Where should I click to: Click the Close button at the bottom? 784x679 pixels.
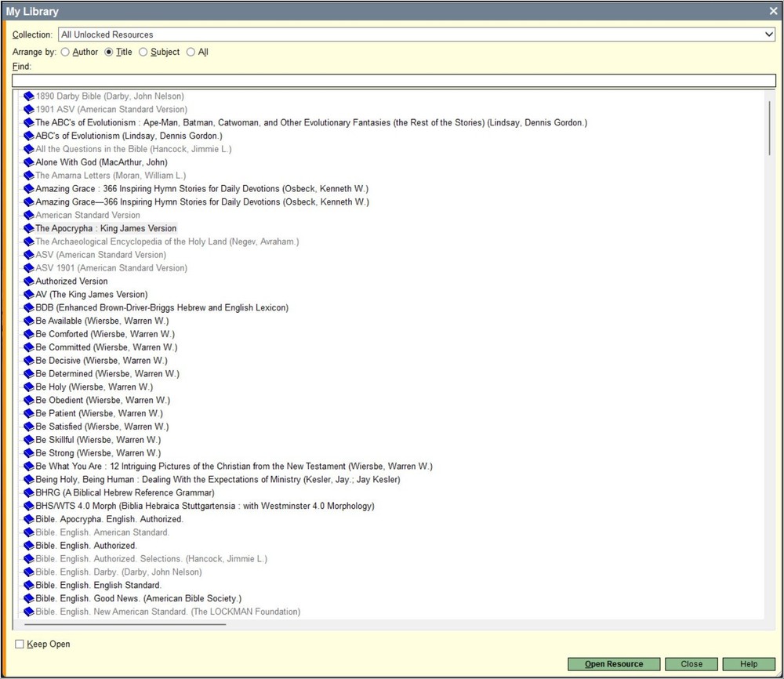pyautogui.click(x=691, y=664)
